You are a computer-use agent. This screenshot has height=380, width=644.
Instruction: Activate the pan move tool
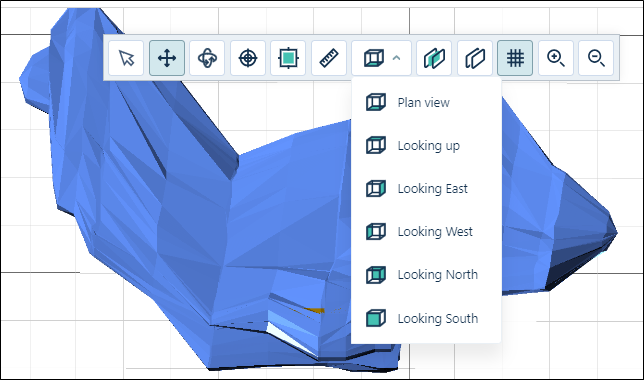[167, 58]
